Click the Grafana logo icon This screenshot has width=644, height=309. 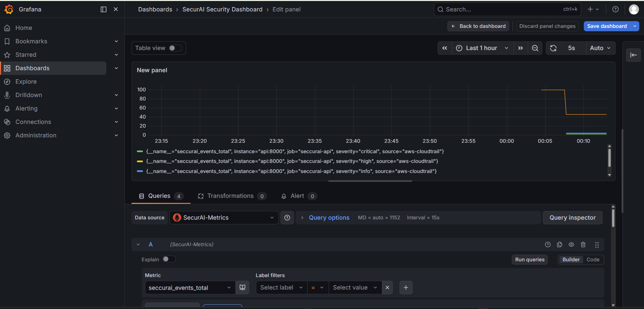tap(9, 9)
